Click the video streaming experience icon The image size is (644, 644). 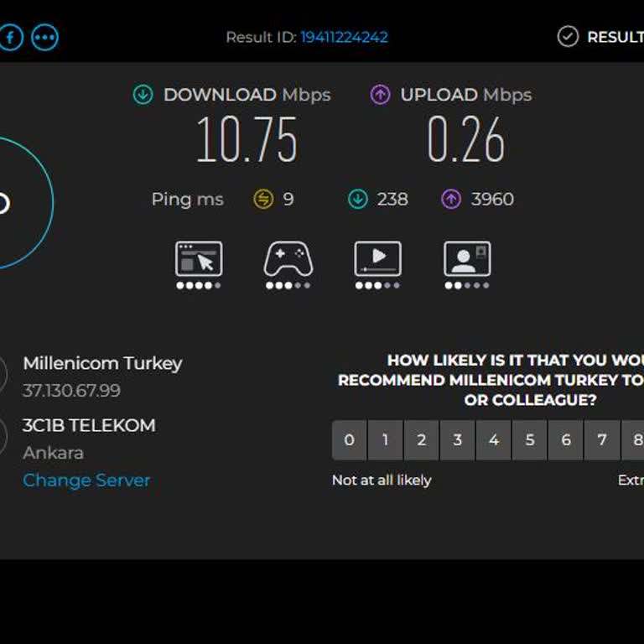coord(378,259)
